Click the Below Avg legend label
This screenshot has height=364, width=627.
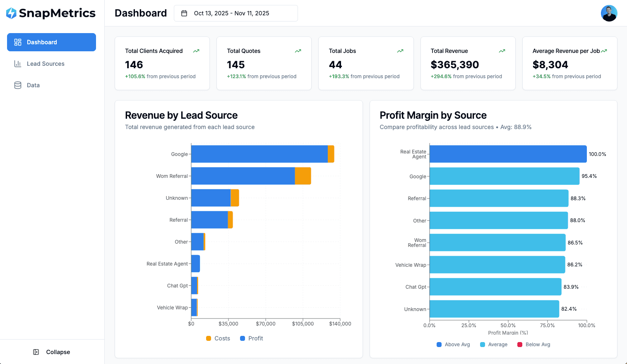(538, 344)
